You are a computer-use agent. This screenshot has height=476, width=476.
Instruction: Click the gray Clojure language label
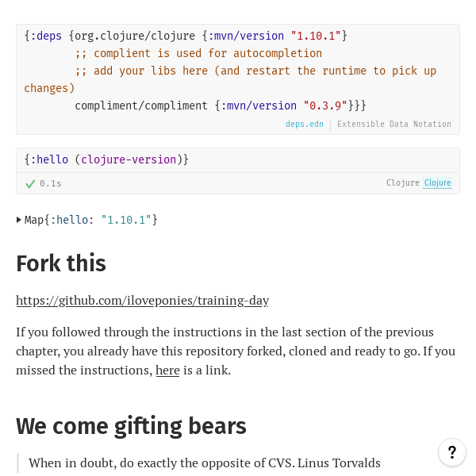click(402, 183)
